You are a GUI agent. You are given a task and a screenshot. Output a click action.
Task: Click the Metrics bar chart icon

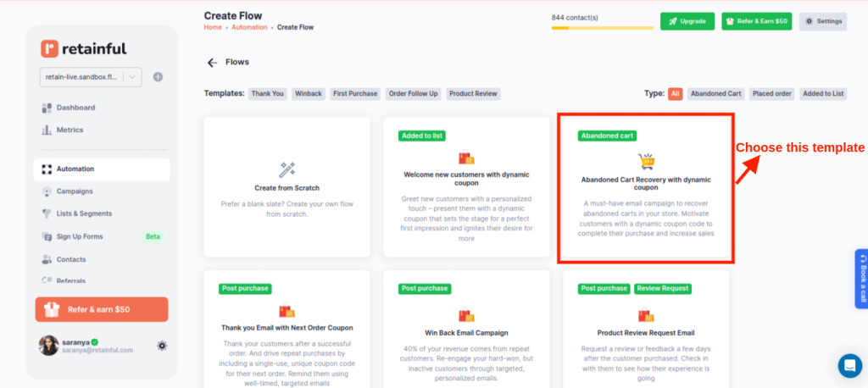tap(47, 130)
